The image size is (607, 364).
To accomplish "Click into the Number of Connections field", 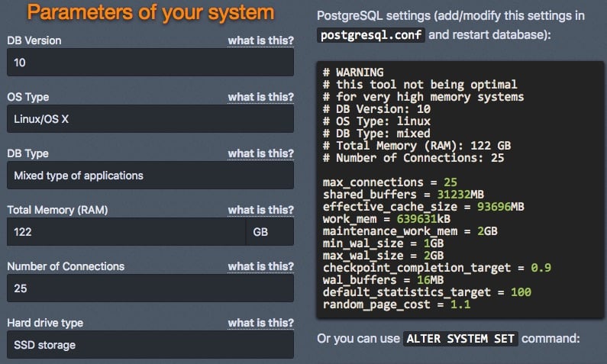I will (x=150, y=288).
